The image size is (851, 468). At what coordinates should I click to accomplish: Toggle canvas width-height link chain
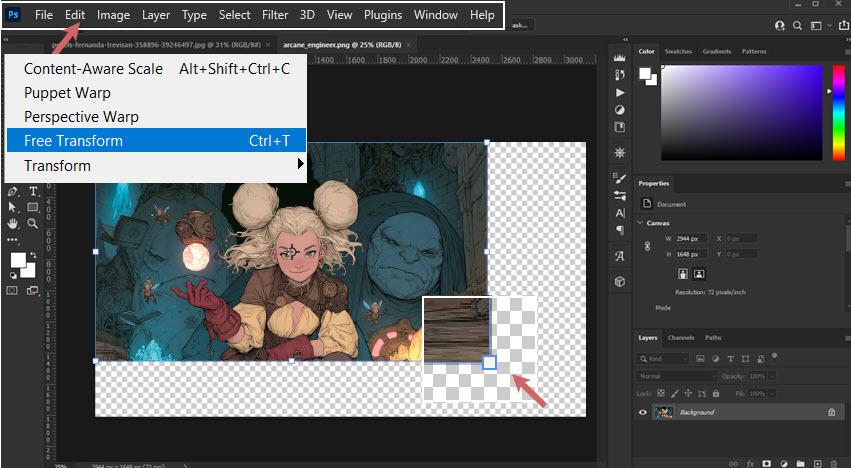[647, 246]
